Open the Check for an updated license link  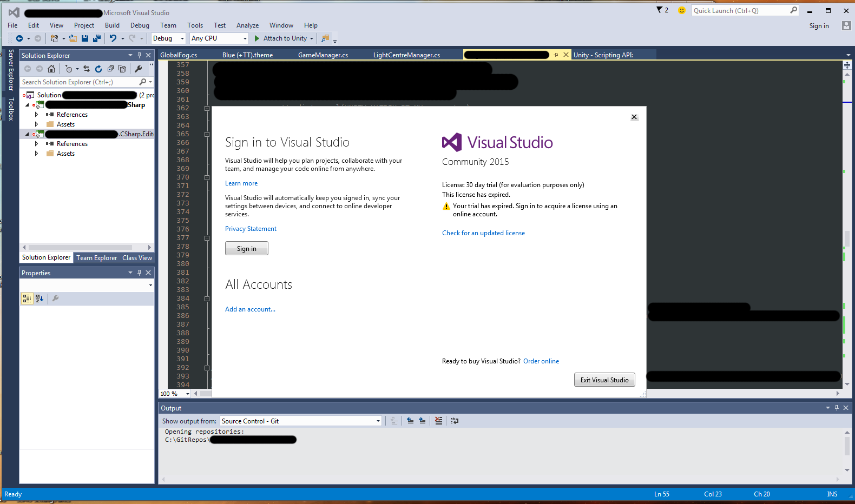pos(483,233)
